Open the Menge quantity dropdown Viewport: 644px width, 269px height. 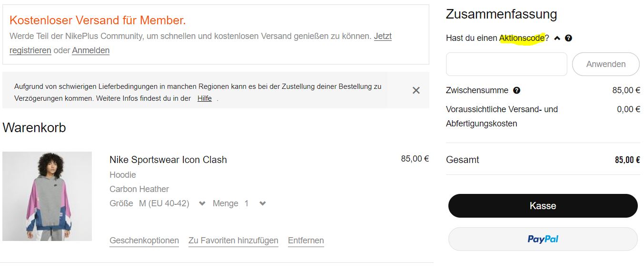[x=262, y=204]
